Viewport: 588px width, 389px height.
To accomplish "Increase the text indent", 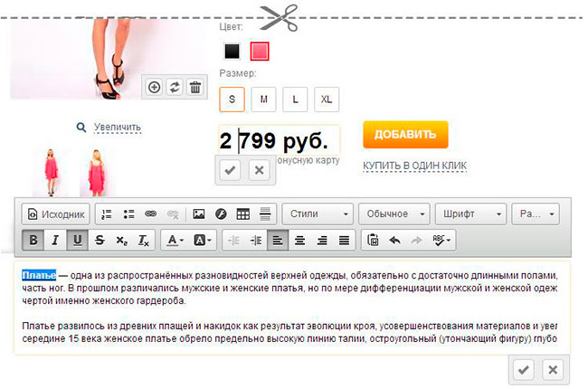I will pos(256,241).
